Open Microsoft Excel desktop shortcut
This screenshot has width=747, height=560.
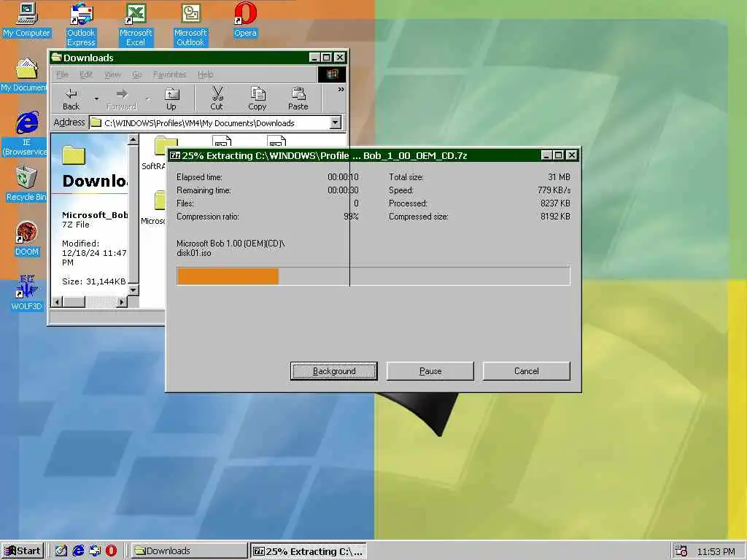(136, 25)
